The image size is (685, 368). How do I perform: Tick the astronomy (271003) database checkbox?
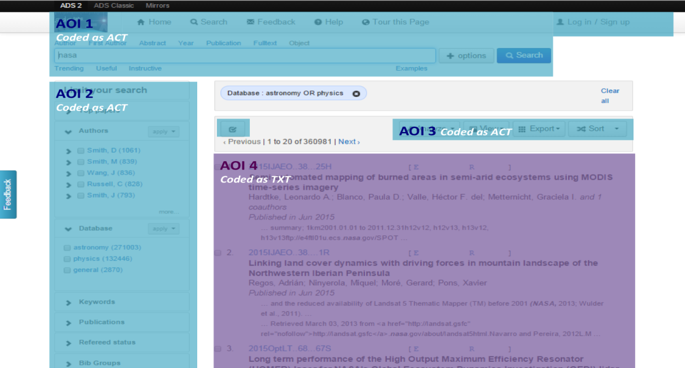67,248
